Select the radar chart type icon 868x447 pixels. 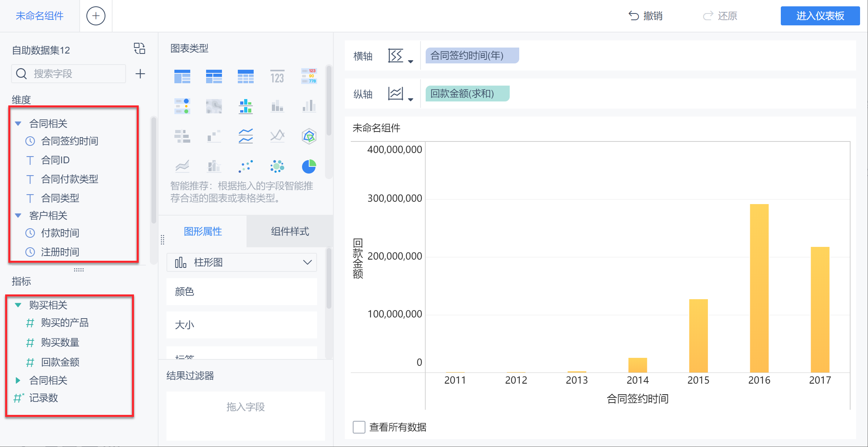[x=309, y=136]
